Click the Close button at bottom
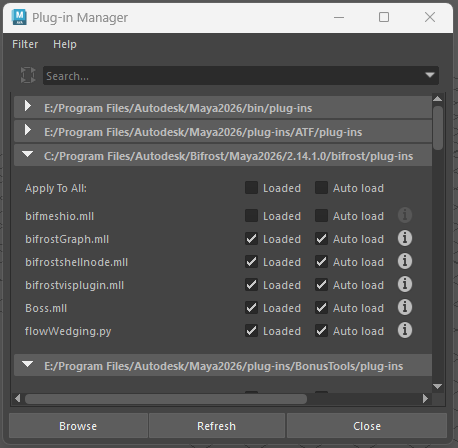The image size is (458, 448). [367, 426]
